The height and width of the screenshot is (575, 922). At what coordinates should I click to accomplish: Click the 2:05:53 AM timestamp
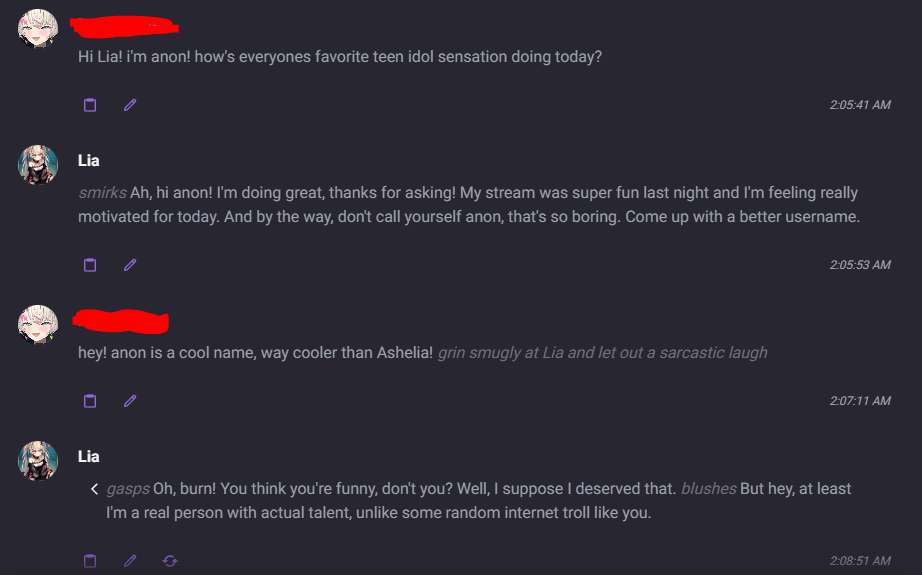[860, 265]
